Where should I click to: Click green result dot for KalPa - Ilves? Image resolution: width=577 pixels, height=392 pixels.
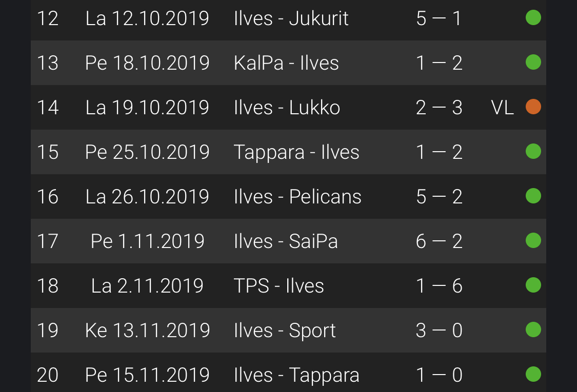pos(533,63)
